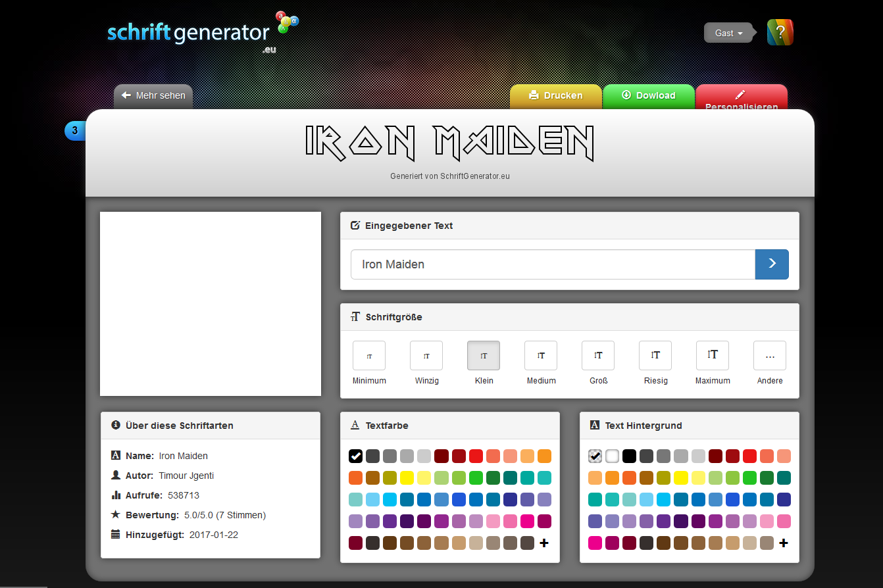883x588 pixels.
Task: Click the Text Hintergrund panel heading
Action: pos(643,426)
